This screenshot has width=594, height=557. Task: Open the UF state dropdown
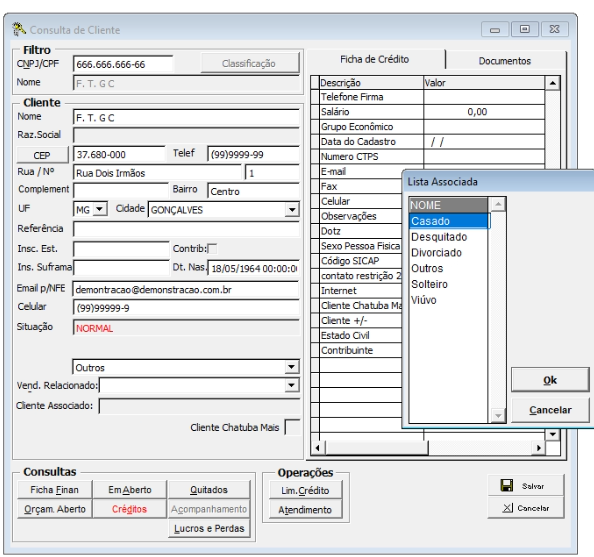(x=100, y=209)
